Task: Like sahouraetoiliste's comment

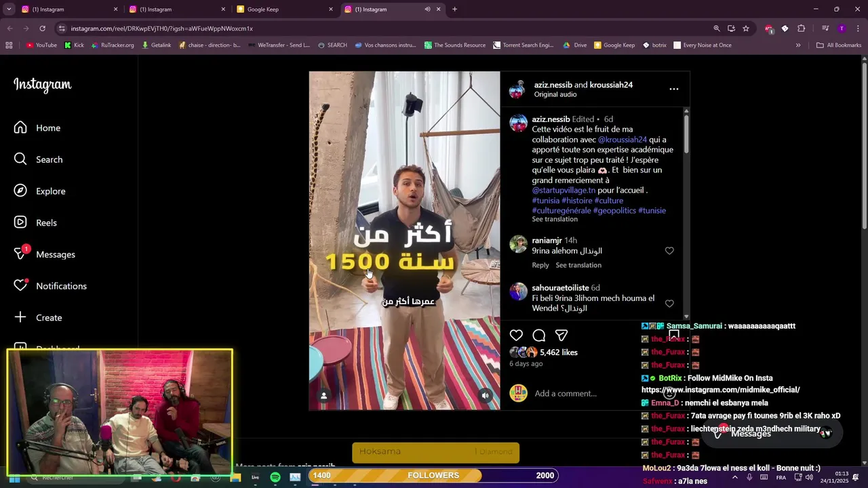Action: click(669, 304)
